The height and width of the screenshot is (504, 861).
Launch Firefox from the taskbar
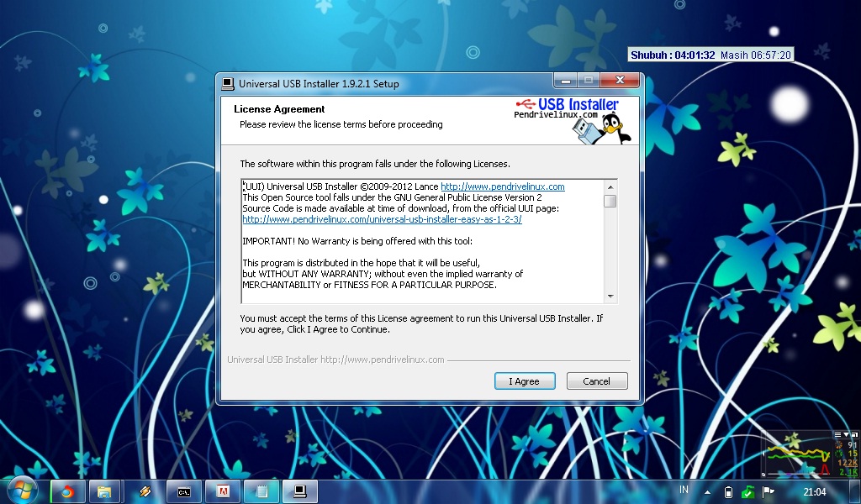tap(66, 491)
